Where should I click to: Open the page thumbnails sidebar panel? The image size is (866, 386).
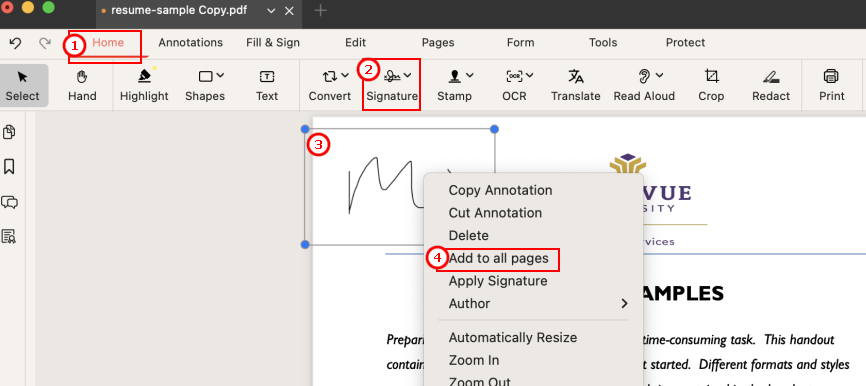[9, 132]
